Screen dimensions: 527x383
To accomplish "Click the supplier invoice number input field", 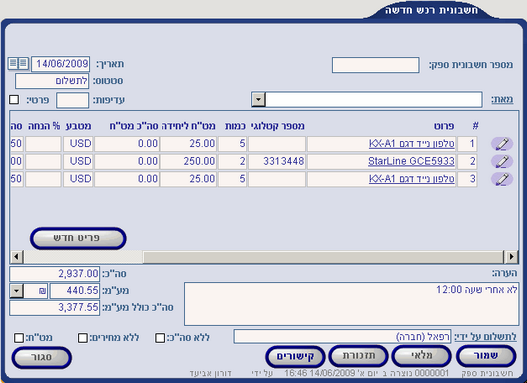I will click(x=375, y=65).
